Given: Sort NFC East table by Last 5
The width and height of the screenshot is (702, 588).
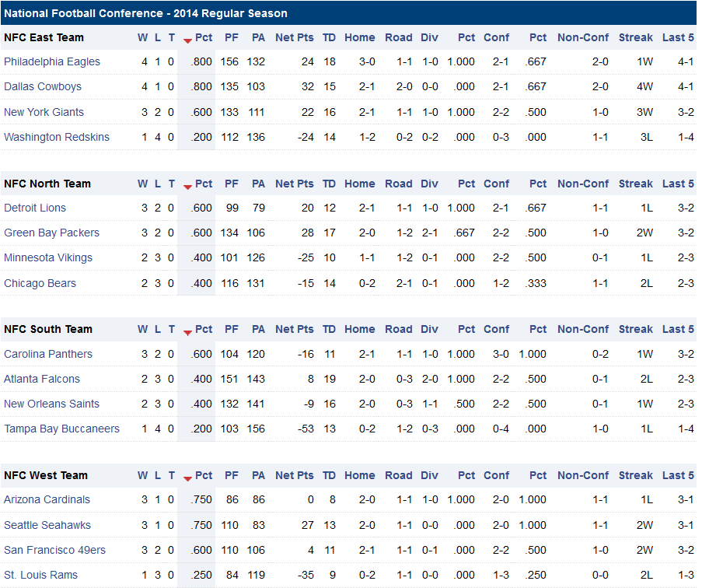Looking at the screenshot, I should (678, 37).
